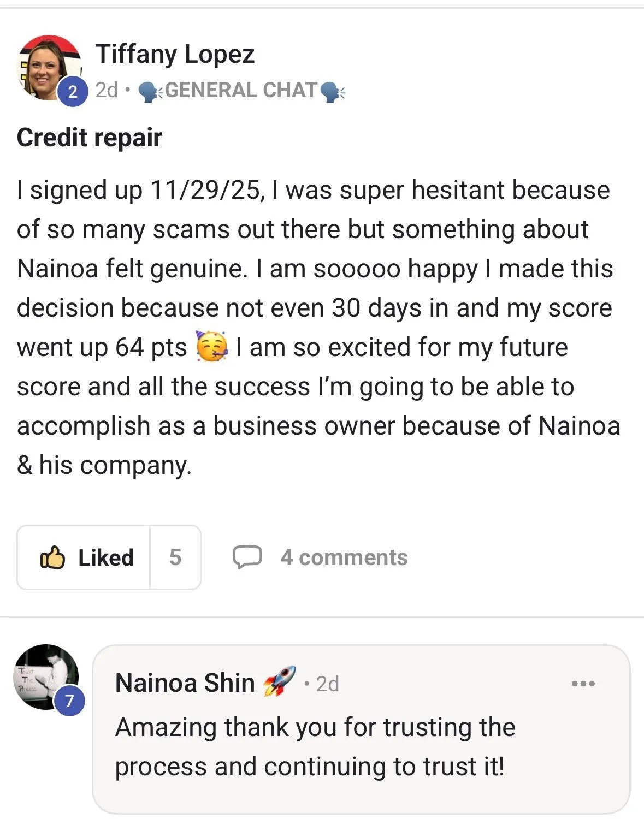The height and width of the screenshot is (819, 644).
Task: Click the rocket emoji next to Nainoa Shin
Action: click(x=279, y=681)
